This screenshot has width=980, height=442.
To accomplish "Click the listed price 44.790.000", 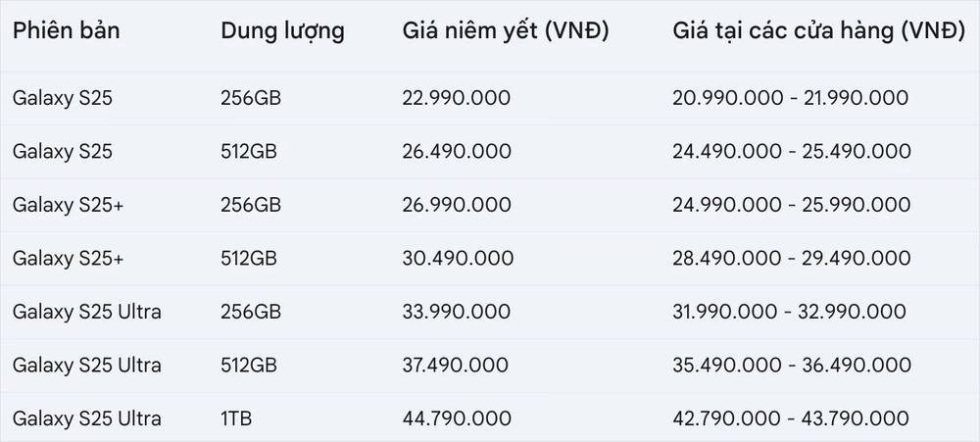I will coord(456,419).
